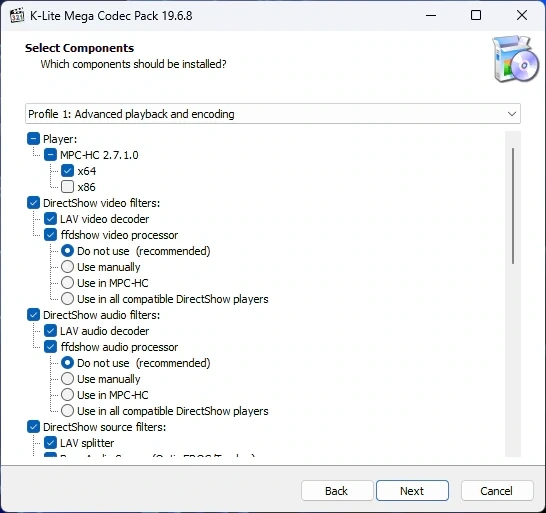Image resolution: width=546 pixels, height=513 pixels.
Task: Proceed with the Next button
Action: tap(412, 491)
